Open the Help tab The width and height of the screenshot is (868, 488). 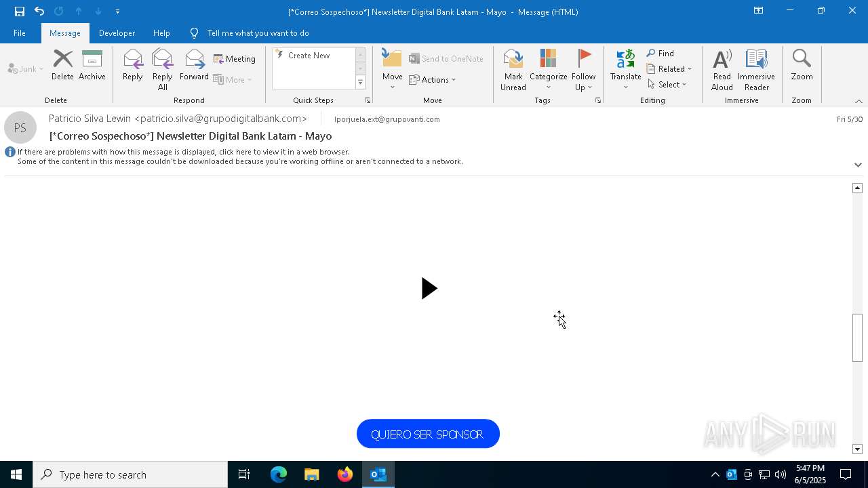[161, 33]
